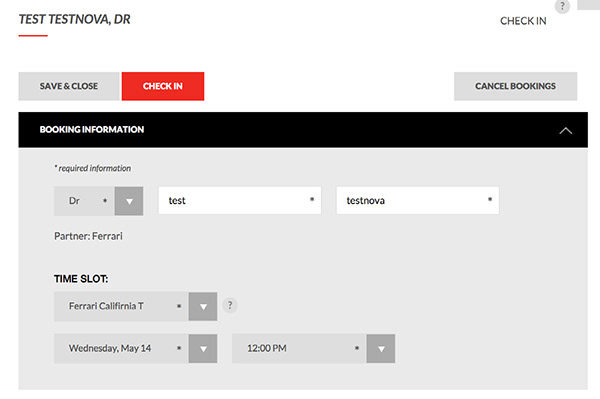Viewport: 600px width, 399px height.
Task: Click the Booking Information header bar
Action: [x=303, y=130]
